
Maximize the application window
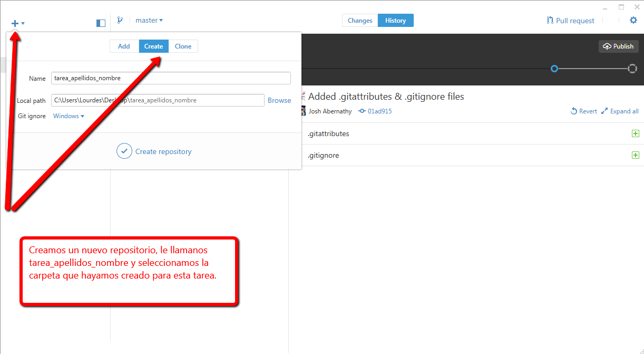621,7
